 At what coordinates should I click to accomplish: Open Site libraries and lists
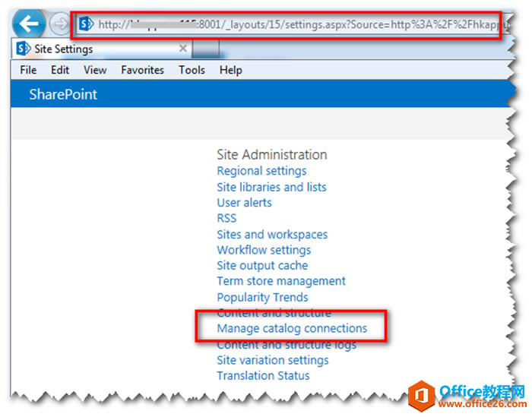[271, 187]
